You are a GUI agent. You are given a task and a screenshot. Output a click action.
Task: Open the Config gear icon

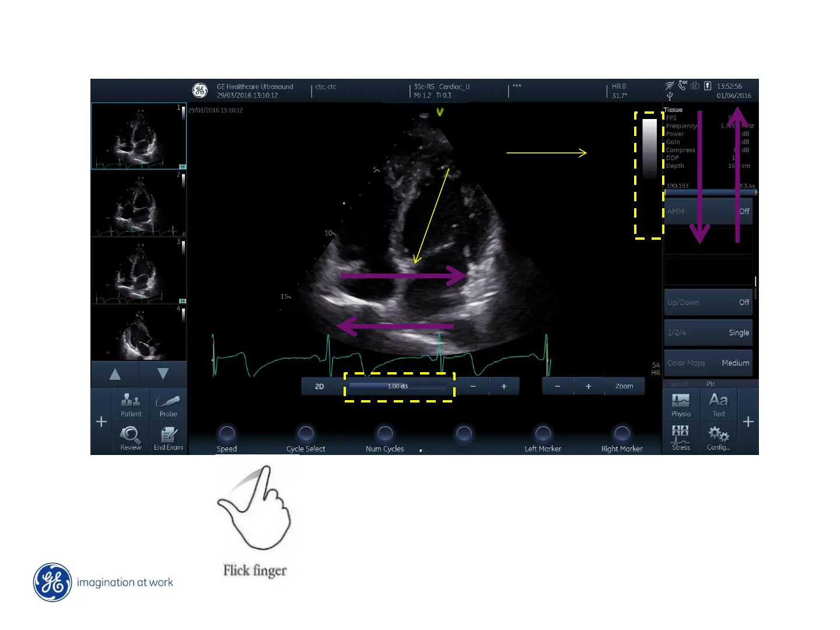(x=719, y=438)
